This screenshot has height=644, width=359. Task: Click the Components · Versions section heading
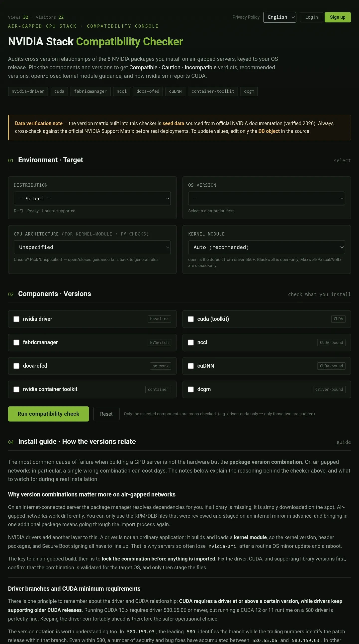point(55,294)
